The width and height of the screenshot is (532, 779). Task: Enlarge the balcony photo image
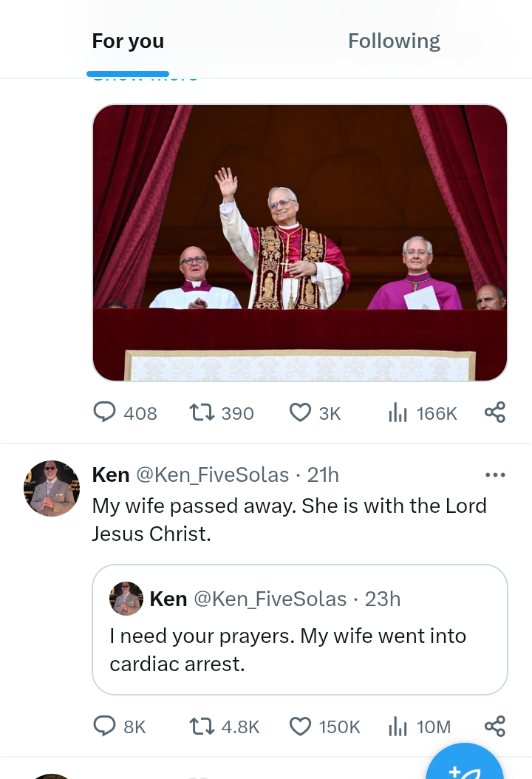pyautogui.click(x=299, y=242)
